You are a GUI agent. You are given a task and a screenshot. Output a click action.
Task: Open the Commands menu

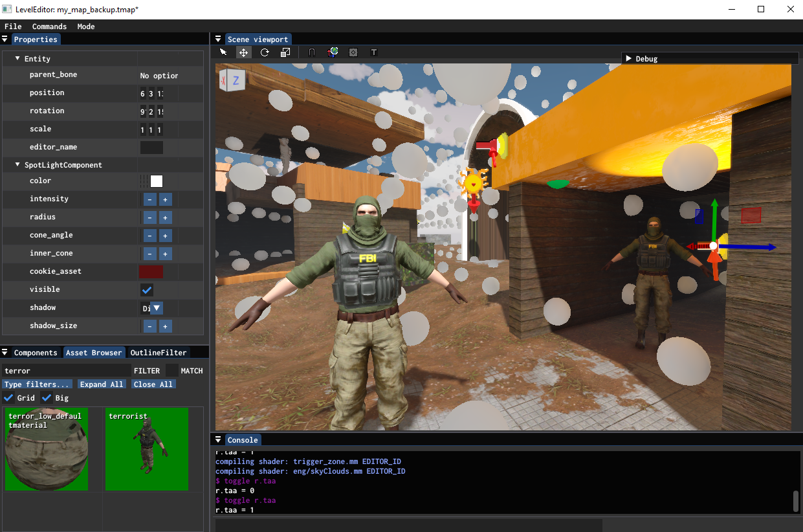tap(49, 27)
